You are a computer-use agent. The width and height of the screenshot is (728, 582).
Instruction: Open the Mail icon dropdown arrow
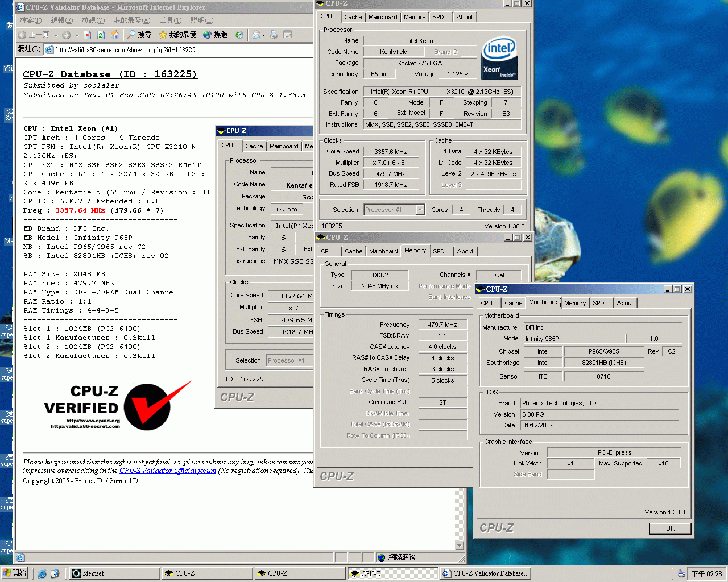coord(263,35)
